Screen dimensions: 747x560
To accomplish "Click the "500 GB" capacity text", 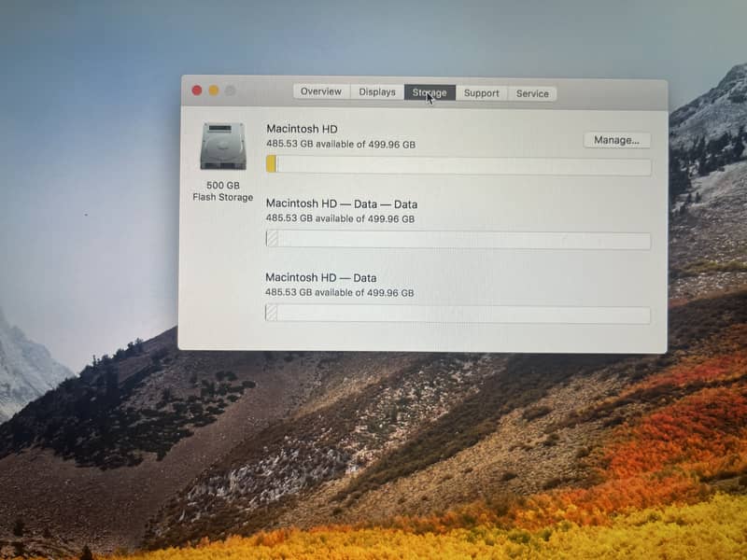I will click(223, 185).
